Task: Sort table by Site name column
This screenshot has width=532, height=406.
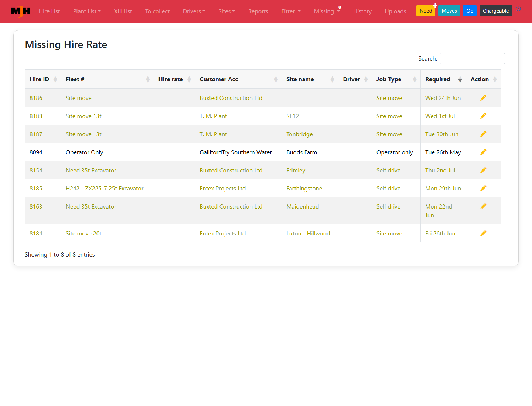Action: click(310, 79)
